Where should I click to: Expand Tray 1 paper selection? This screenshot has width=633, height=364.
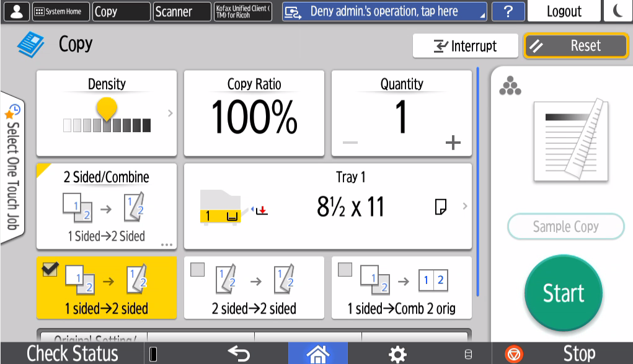point(465,206)
